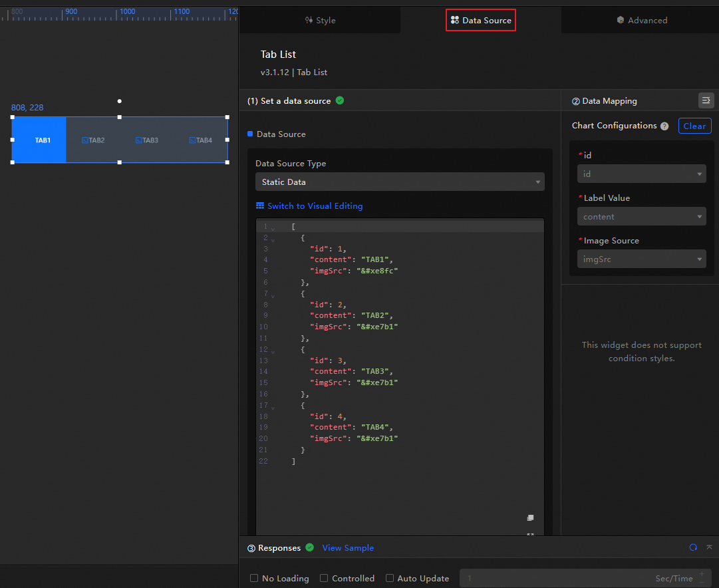The height and width of the screenshot is (588, 719).
Task: Click the rotation handle above the tab widget
Action: [x=120, y=101]
